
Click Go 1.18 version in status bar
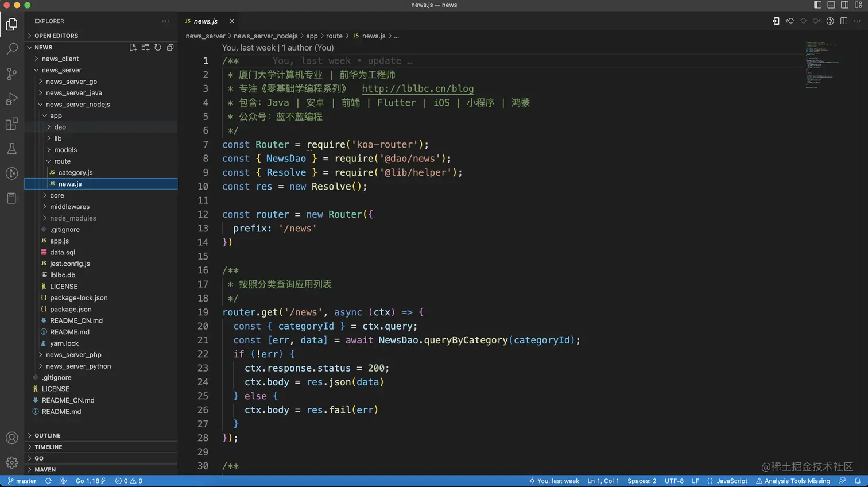(x=91, y=481)
